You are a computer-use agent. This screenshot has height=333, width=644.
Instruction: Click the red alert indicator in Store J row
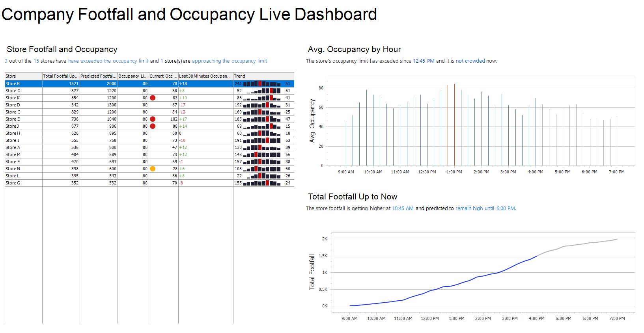click(153, 126)
